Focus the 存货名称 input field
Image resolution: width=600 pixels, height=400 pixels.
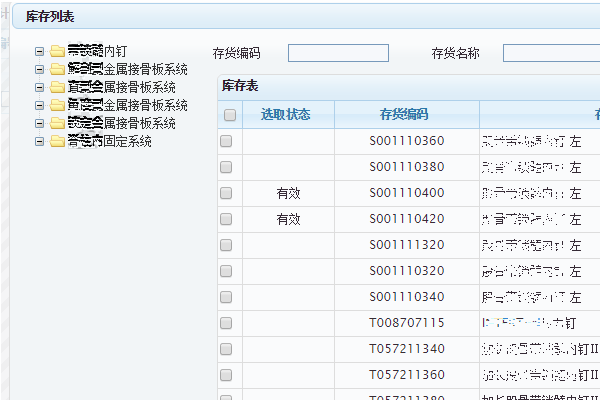(x=551, y=53)
